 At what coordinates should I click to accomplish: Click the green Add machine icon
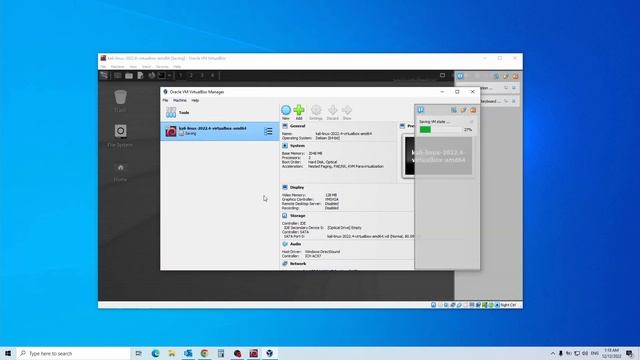[299, 110]
